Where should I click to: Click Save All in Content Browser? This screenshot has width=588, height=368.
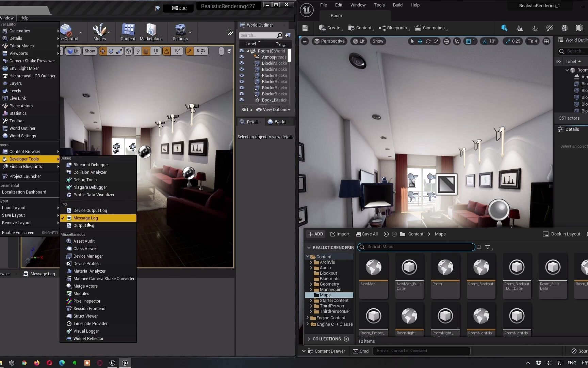367,234
